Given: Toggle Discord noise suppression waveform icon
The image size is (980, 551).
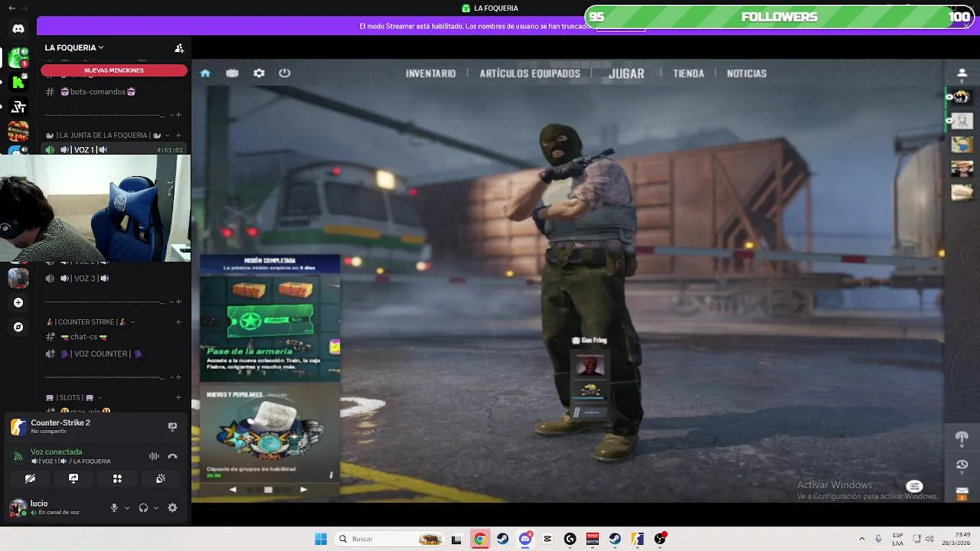Looking at the screenshot, I should point(154,456).
